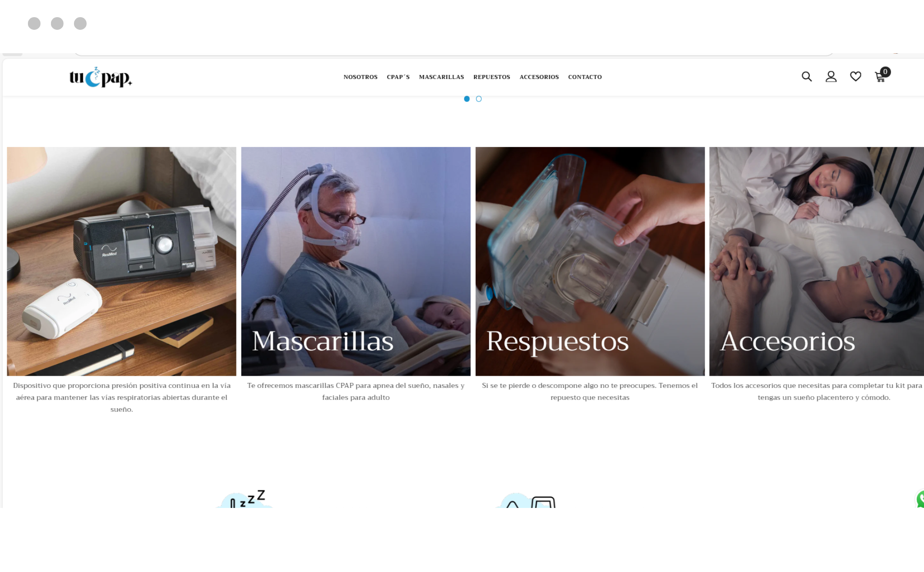
Task: Open the wishlist heart icon
Action: [855, 77]
